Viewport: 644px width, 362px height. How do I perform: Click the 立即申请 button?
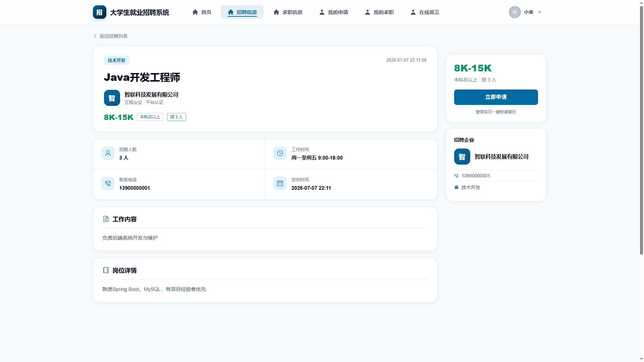click(x=496, y=97)
